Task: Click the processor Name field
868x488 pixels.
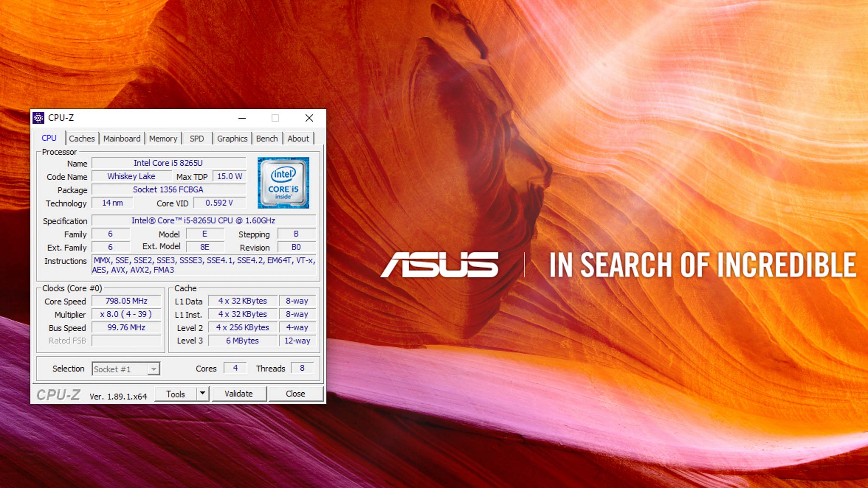Action: [168, 163]
